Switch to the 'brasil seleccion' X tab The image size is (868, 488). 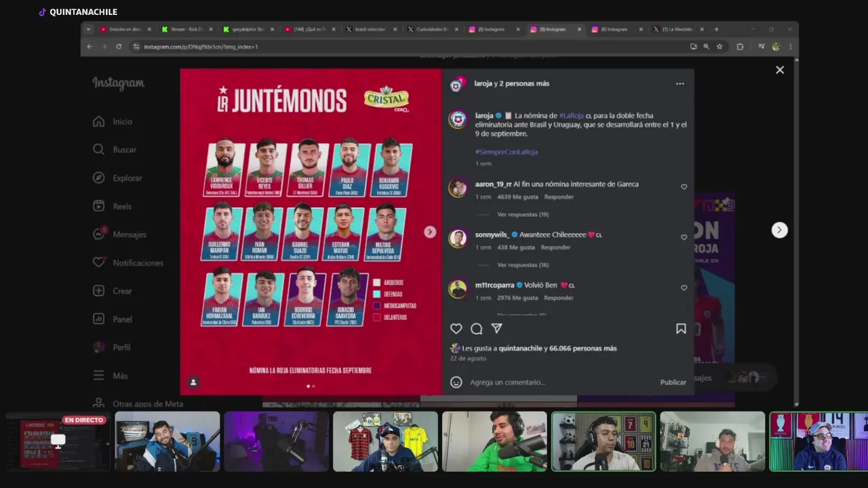click(x=370, y=29)
